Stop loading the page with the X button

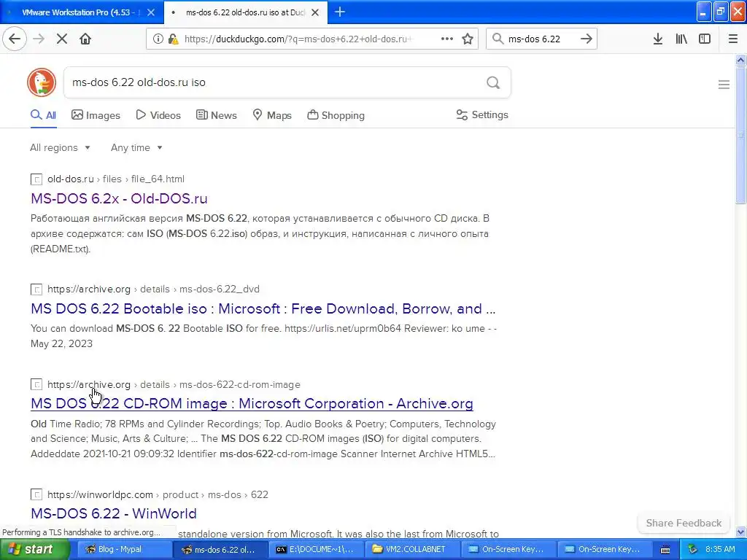[x=62, y=39]
